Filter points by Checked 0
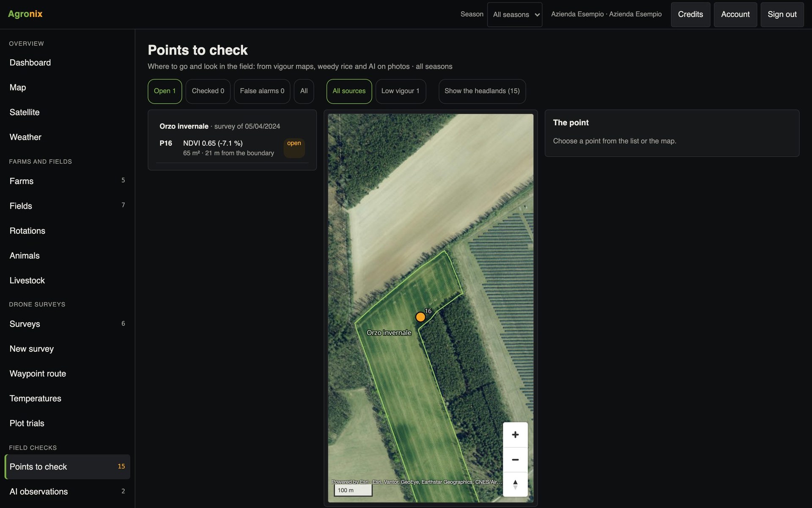 pos(208,91)
